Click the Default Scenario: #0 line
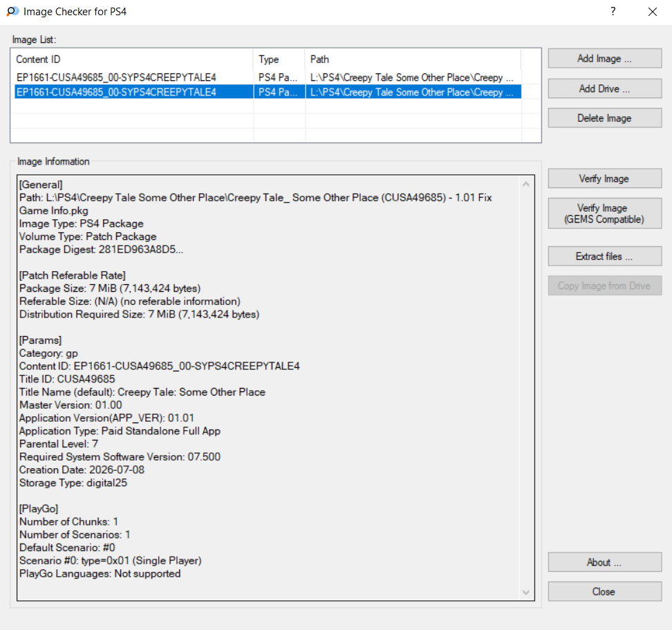Screen dimensions: 672x630 tap(67, 547)
